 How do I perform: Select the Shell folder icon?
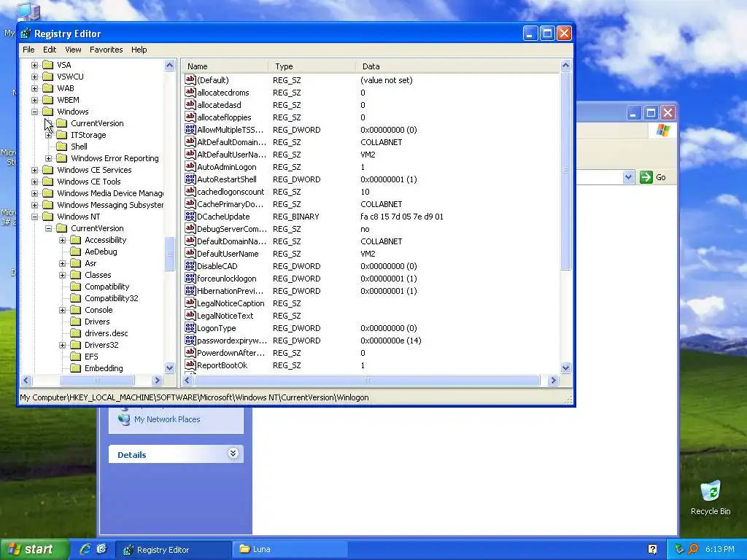pyautogui.click(x=61, y=146)
